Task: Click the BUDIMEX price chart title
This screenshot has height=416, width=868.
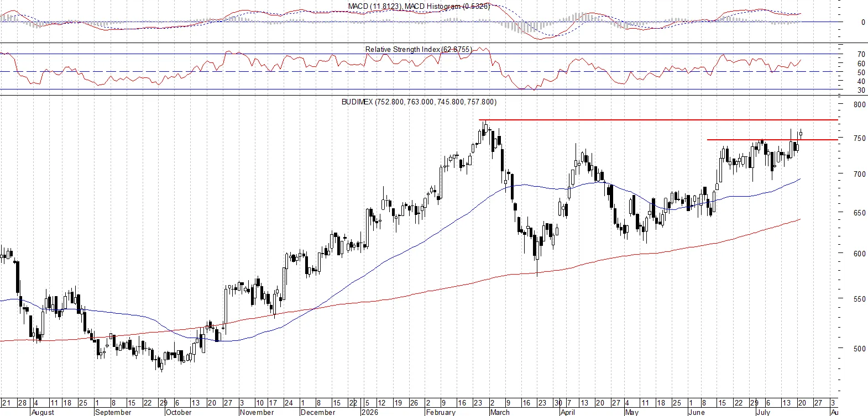Action: [x=419, y=102]
